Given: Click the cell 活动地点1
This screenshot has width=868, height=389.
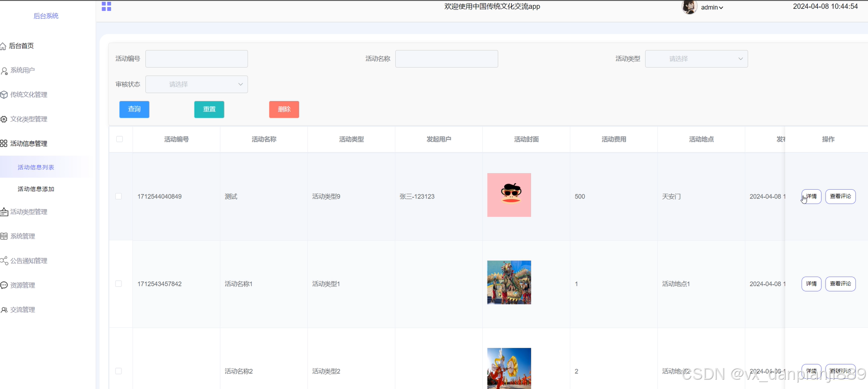Looking at the screenshot, I should (x=676, y=284).
